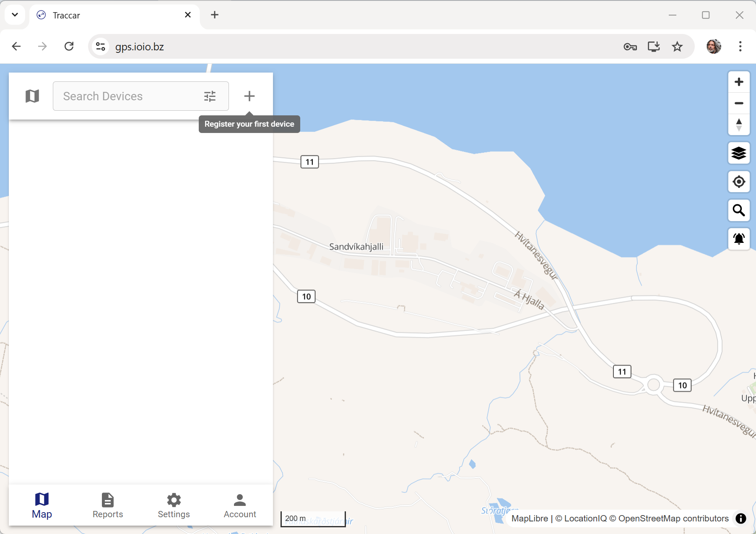Go to the Account tab

[x=240, y=505]
